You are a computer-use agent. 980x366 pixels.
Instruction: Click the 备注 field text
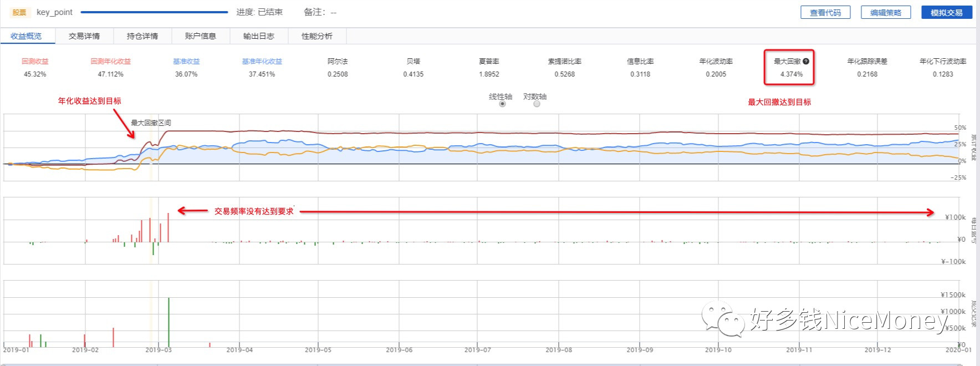tap(320, 12)
